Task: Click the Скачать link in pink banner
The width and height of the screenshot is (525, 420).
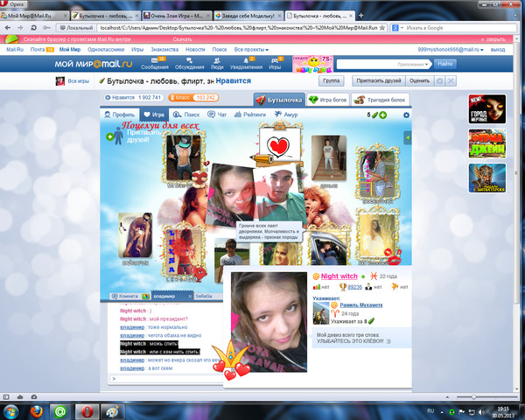Action: (183, 39)
